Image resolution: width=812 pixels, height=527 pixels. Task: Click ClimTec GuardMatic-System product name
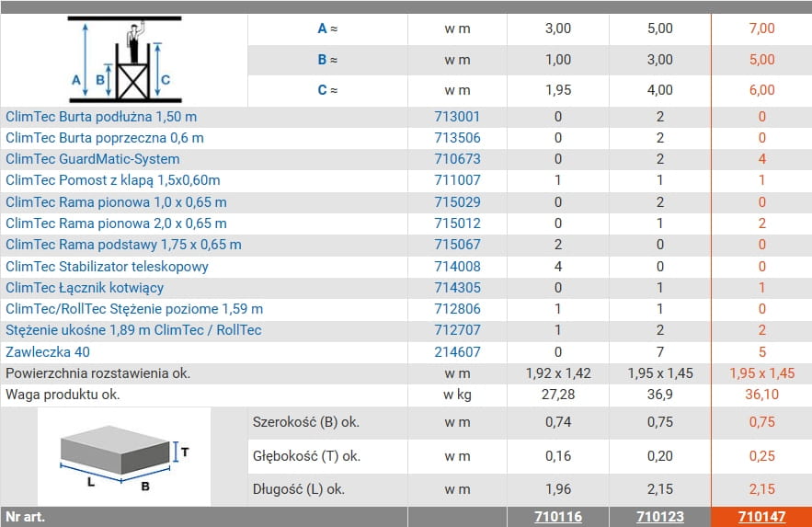click(93, 159)
